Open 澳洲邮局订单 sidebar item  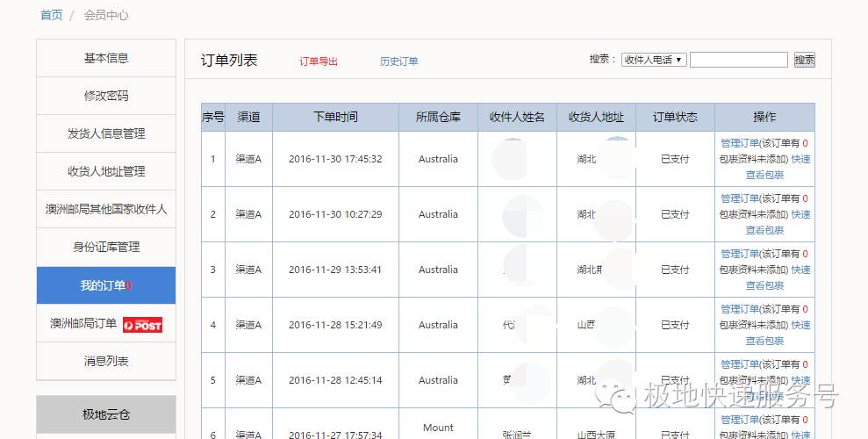pos(106,323)
